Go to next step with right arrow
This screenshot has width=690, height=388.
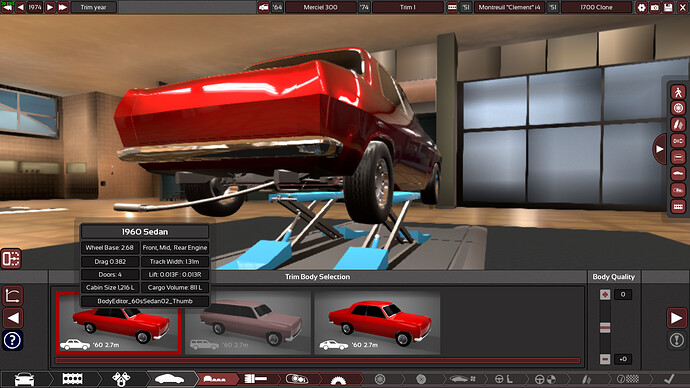click(677, 318)
